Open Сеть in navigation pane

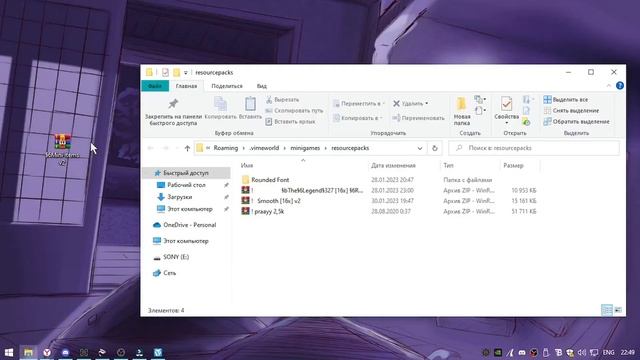(x=169, y=273)
